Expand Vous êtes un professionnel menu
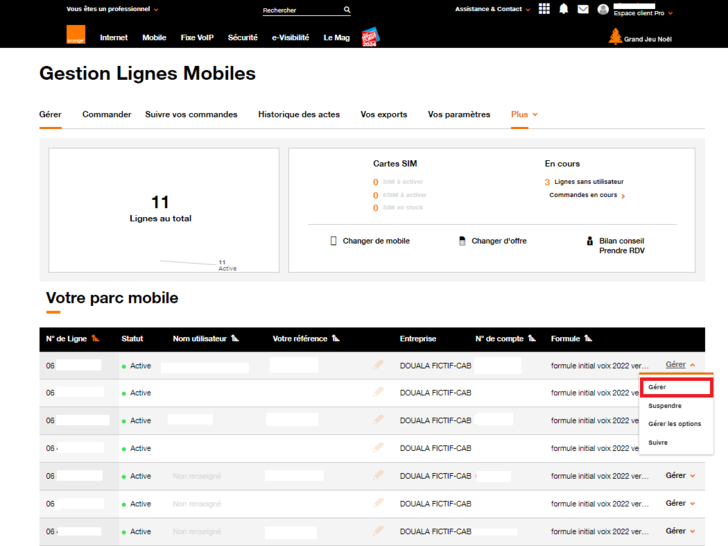Screen dimensions: 728x546 click(x=112, y=9)
